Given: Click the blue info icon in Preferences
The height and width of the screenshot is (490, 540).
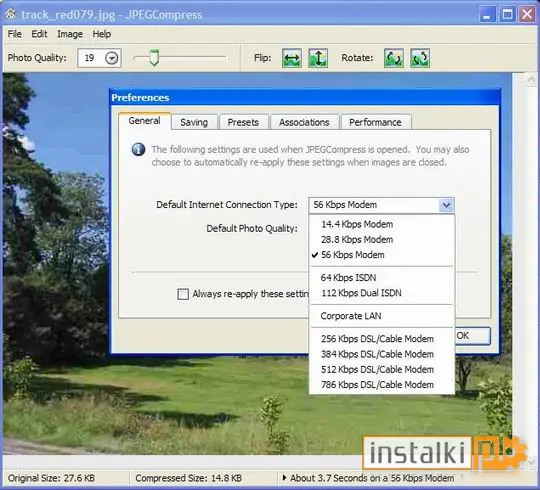Looking at the screenshot, I should coord(138,149).
